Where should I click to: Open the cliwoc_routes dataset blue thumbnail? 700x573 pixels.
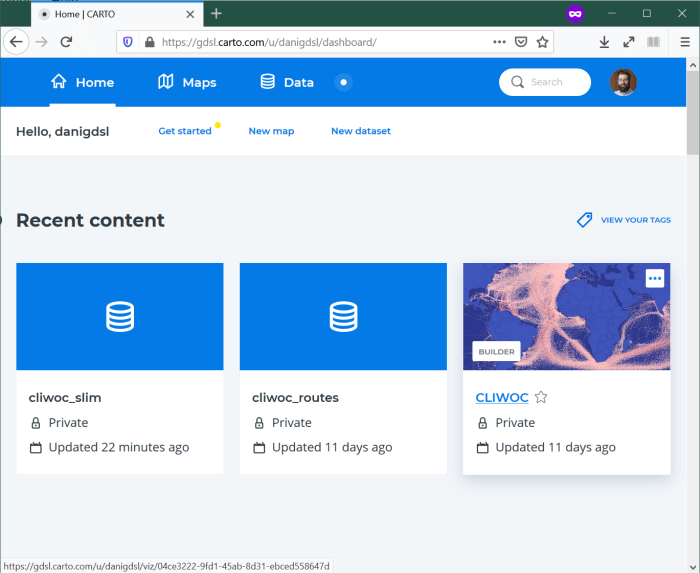click(343, 316)
